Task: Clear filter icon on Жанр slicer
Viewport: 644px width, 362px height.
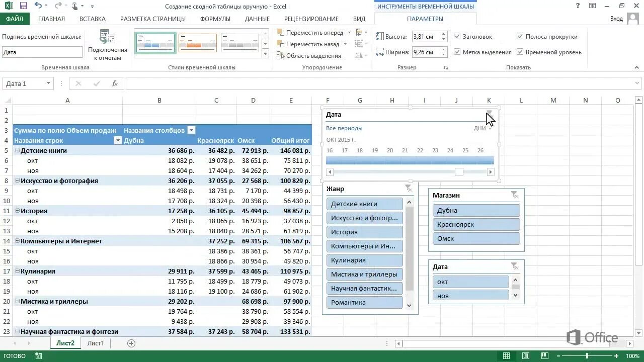Action: point(409,189)
